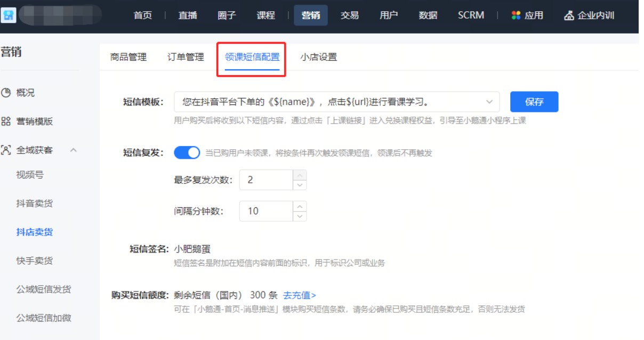Open the 数据 top menu
The width and height of the screenshot is (644, 340).
pyautogui.click(x=428, y=15)
